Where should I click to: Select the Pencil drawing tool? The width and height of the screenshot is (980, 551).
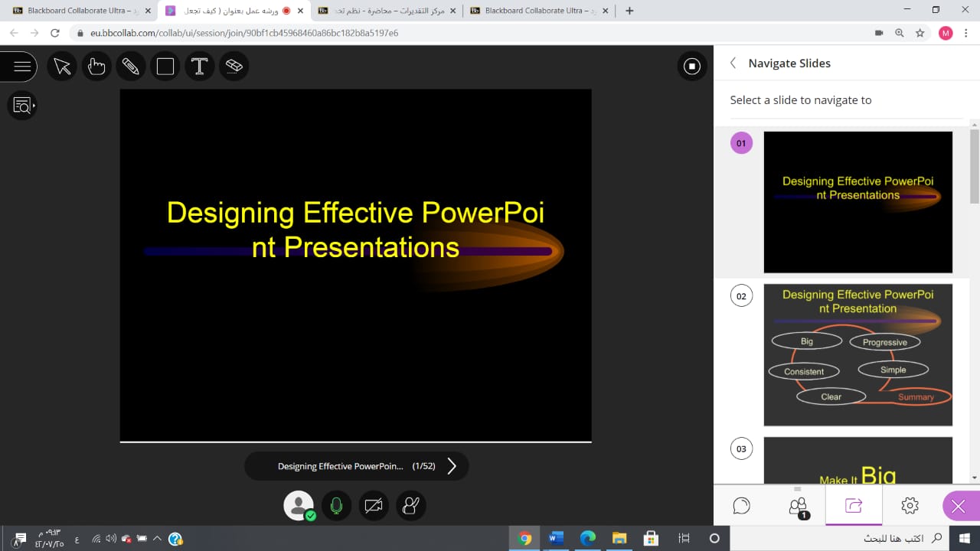click(x=131, y=67)
